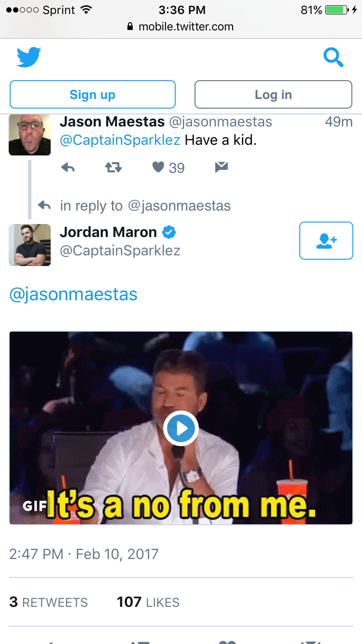The width and height of the screenshot is (362, 644).
Task: Click the Sign up button
Action: [93, 95]
